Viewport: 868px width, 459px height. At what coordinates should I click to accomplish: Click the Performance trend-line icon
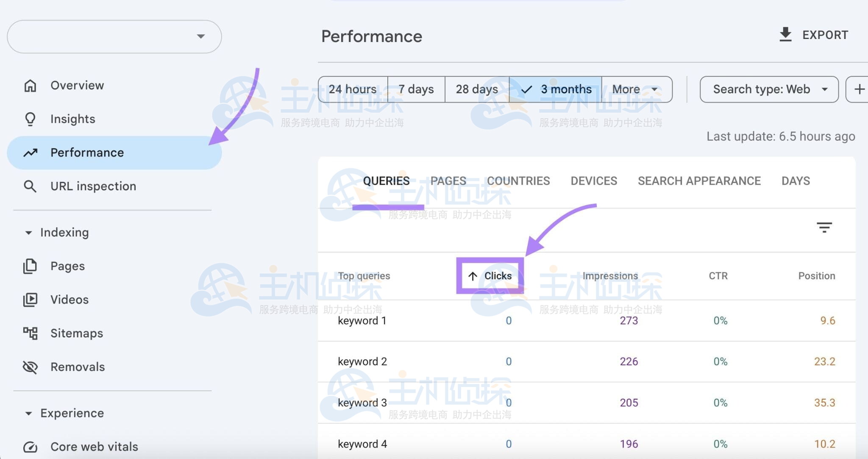click(30, 153)
